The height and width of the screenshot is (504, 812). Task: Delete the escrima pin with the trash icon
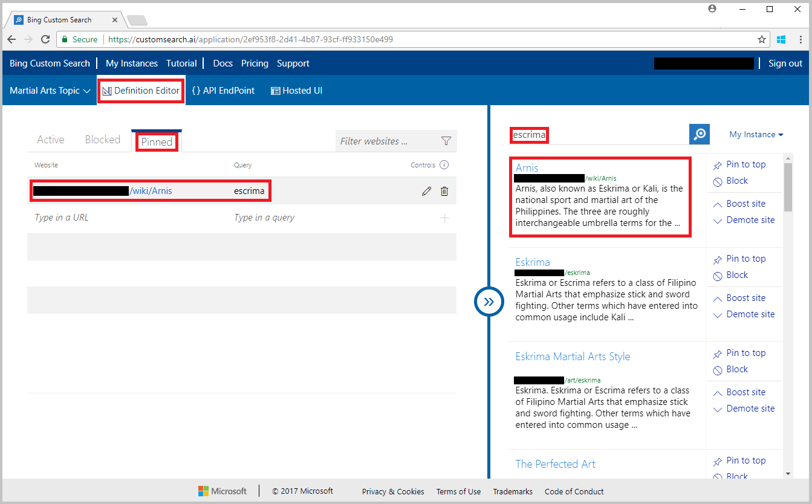click(x=444, y=190)
